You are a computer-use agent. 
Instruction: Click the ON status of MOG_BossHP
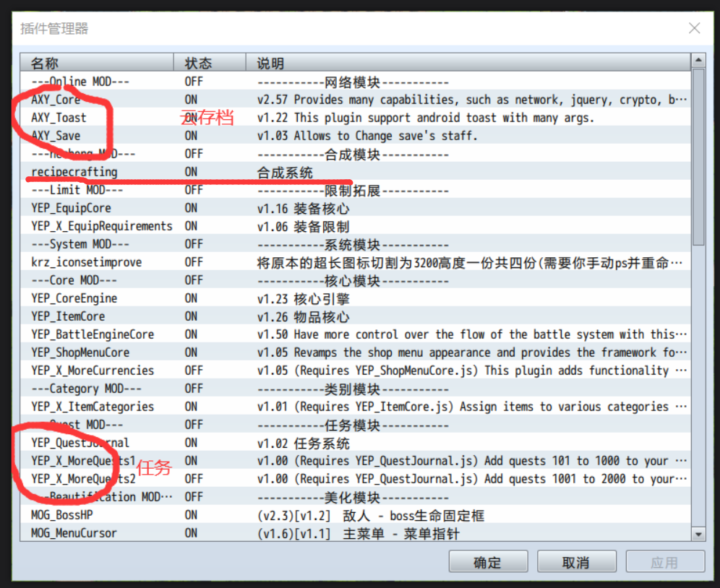[191, 515]
